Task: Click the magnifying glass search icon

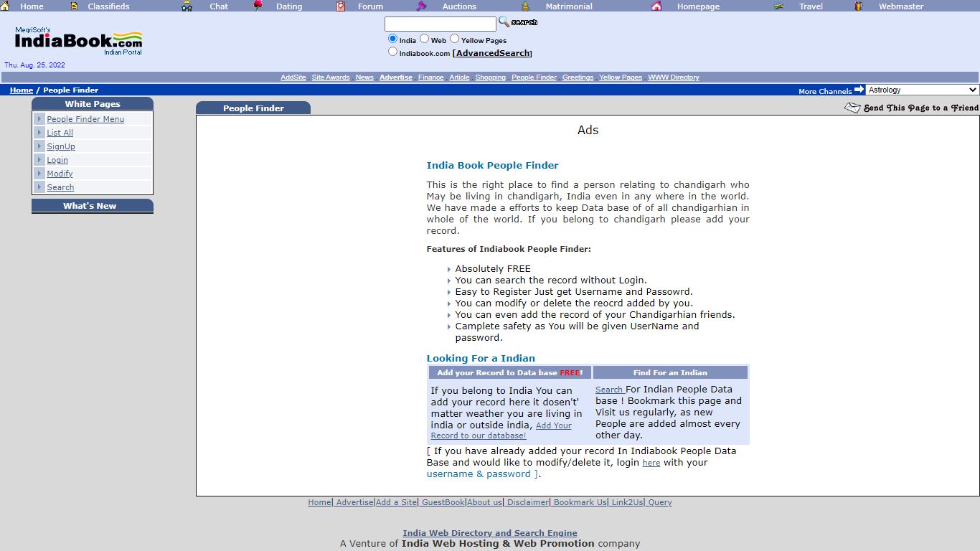Action: 504,22
